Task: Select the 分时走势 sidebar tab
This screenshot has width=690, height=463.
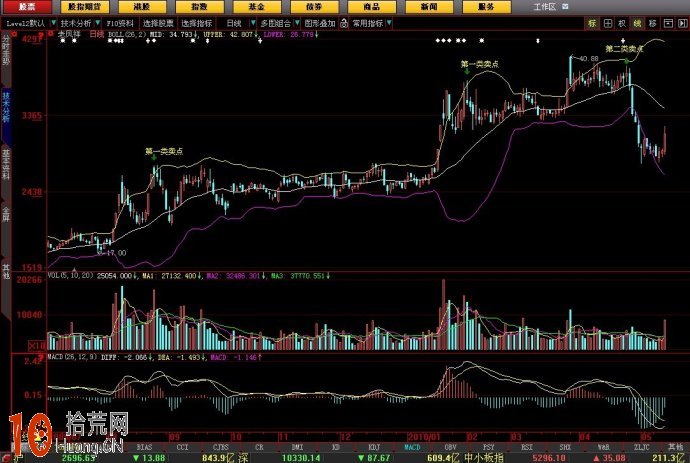Action: [6, 50]
